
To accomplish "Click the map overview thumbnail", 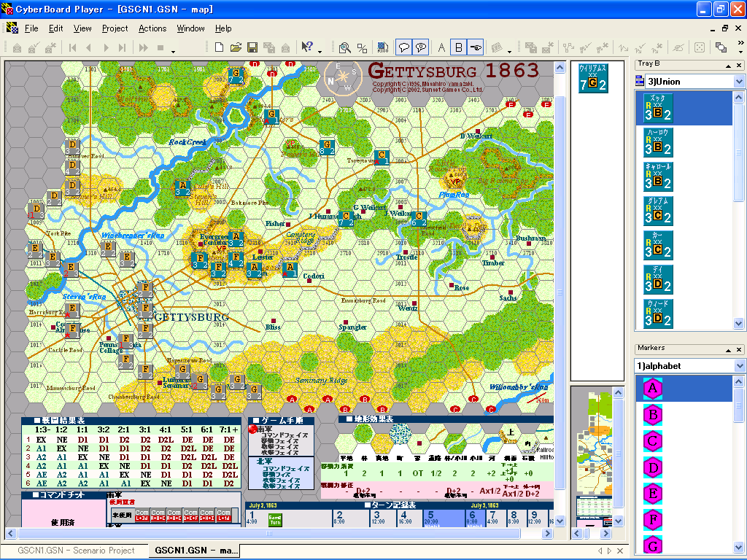I will pyautogui.click(x=594, y=458).
